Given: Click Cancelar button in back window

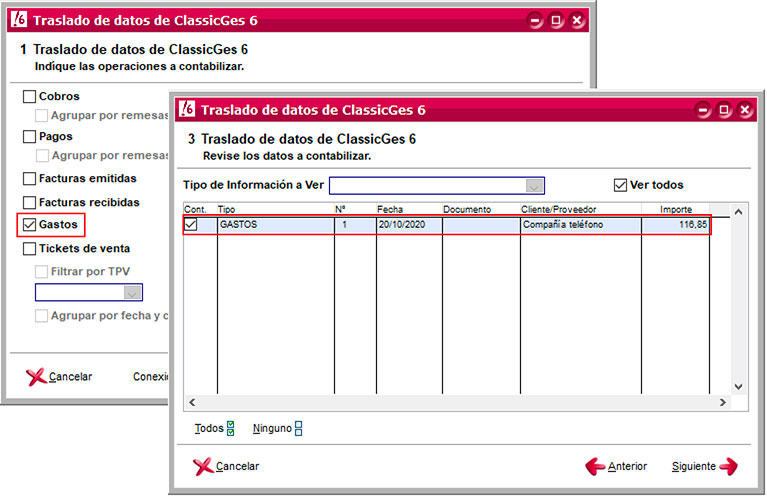Looking at the screenshot, I should [x=59, y=377].
